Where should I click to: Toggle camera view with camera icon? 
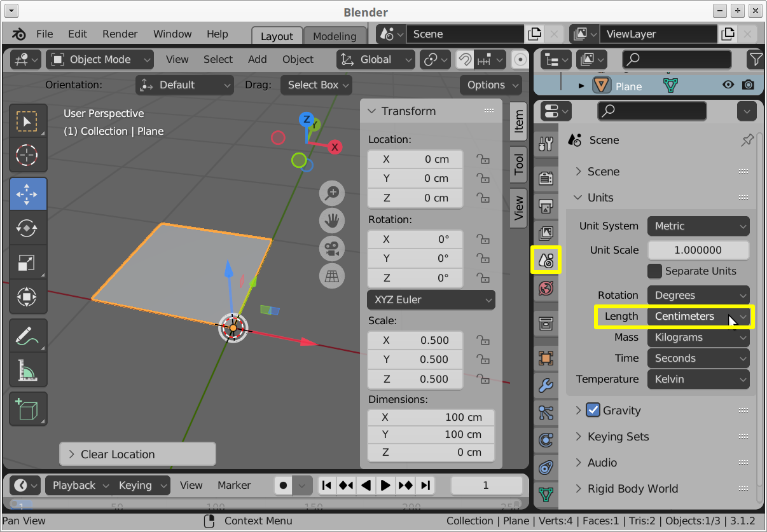click(331, 249)
